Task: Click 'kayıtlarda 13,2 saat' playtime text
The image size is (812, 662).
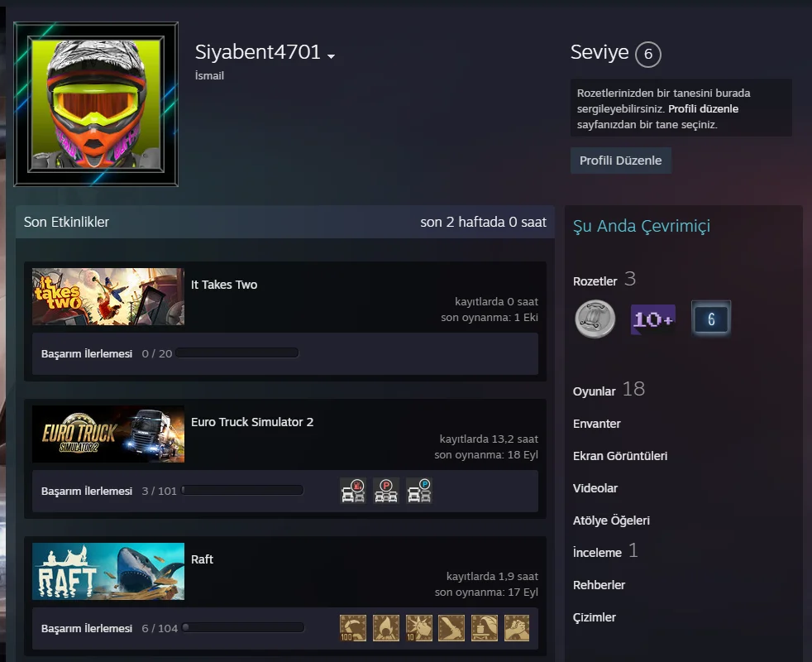Action: click(x=489, y=439)
